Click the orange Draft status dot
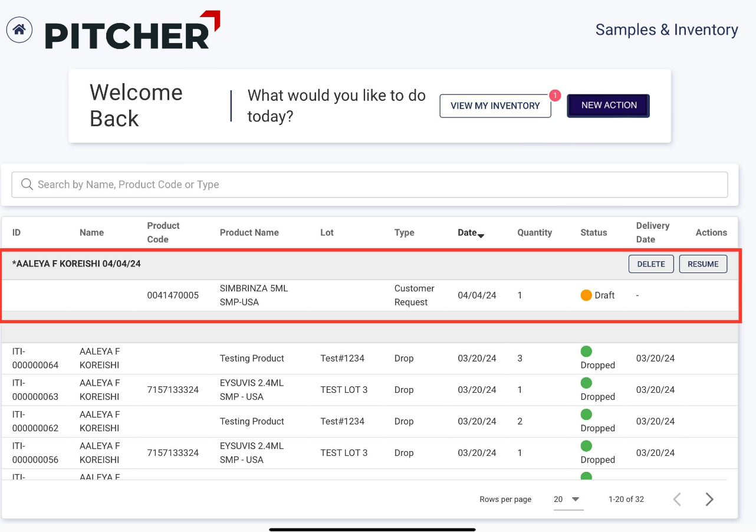Image resolution: width=756 pixels, height=532 pixels. click(x=586, y=295)
